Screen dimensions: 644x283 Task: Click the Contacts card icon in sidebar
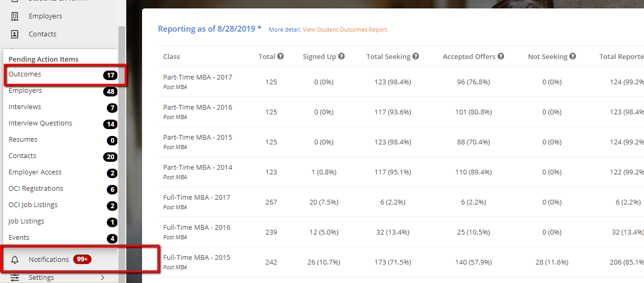15,34
